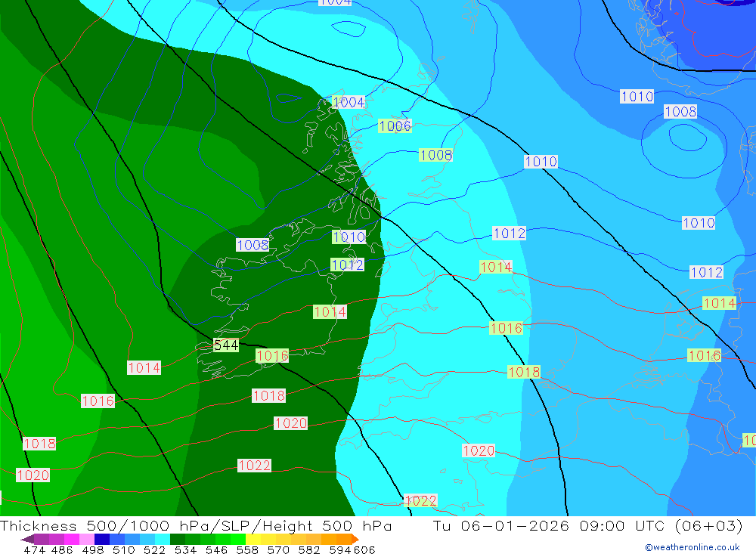Viewport: 756px width, 554px height.
Task: Click the purple arrow tip starting the legend
Action: (x=27, y=539)
